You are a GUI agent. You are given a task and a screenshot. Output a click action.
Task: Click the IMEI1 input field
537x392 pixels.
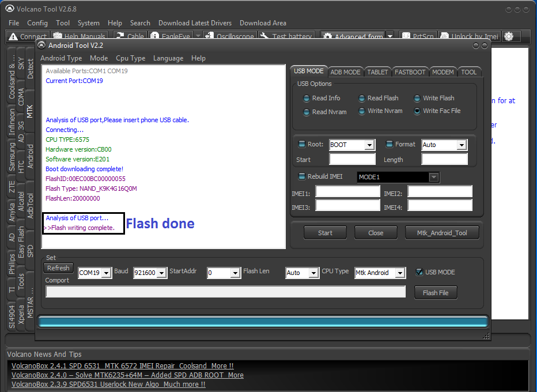pyautogui.click(x=347, y=191)
